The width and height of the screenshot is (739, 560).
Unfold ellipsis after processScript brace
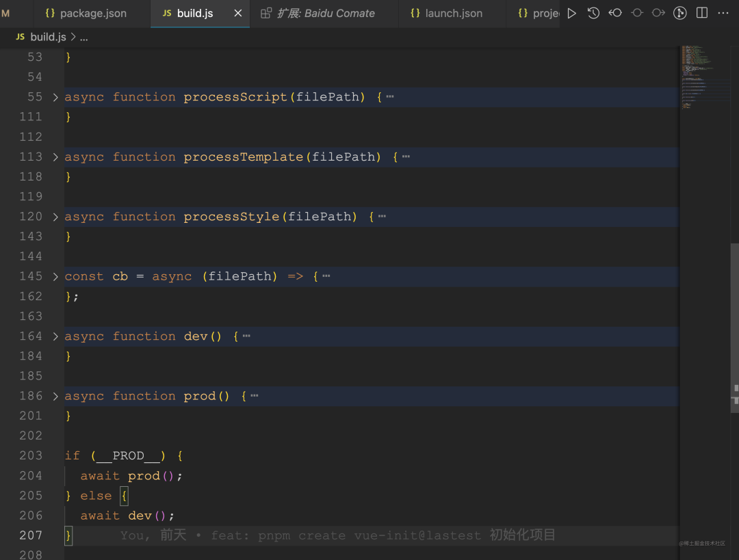tap(390, 96)
